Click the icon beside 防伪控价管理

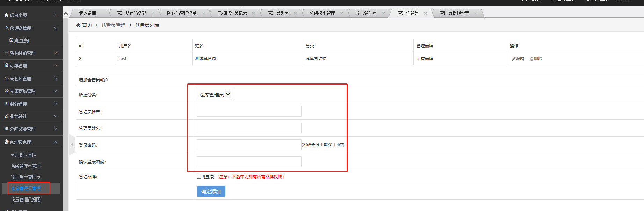6,53
